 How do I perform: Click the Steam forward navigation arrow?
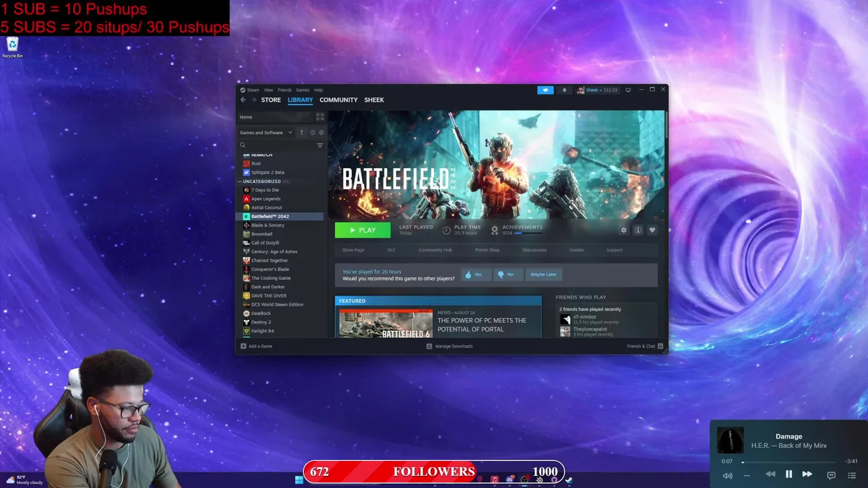[x=254, y=100]
